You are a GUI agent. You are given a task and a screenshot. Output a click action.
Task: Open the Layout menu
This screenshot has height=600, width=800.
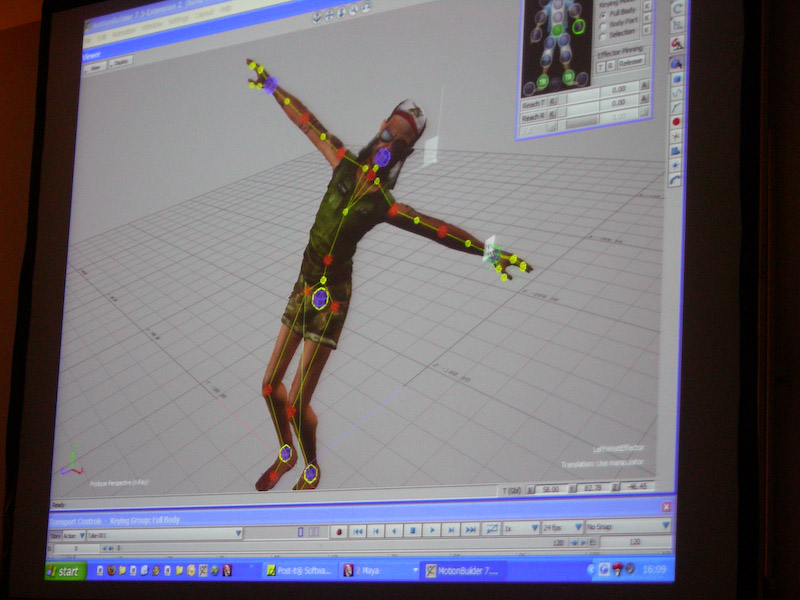[x=204, y=15]
